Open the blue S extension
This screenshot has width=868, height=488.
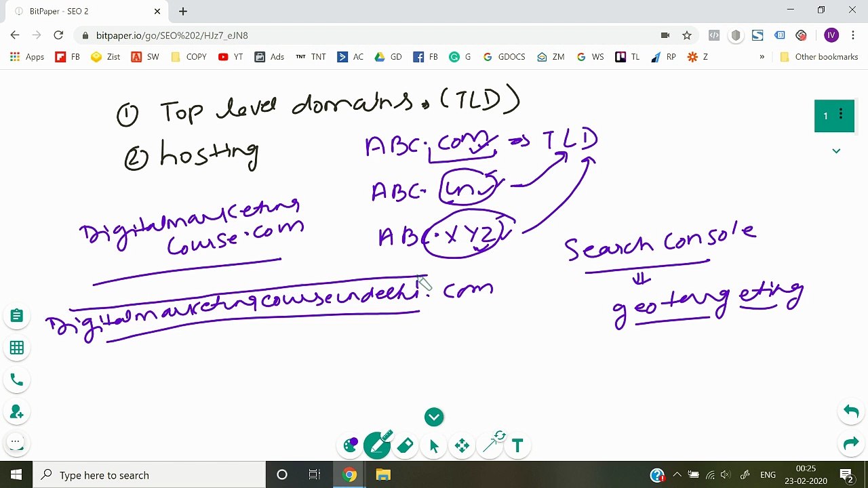click(x=757, y=35)
